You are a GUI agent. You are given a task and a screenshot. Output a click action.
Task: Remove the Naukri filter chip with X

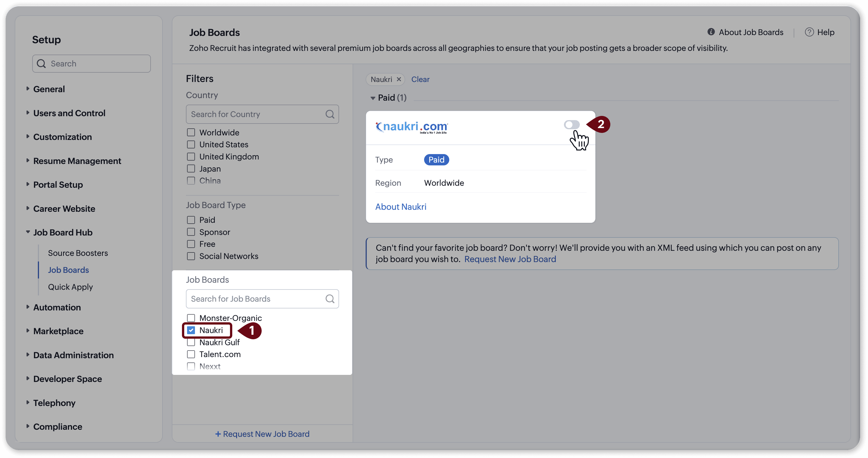[x=399, y=79]
